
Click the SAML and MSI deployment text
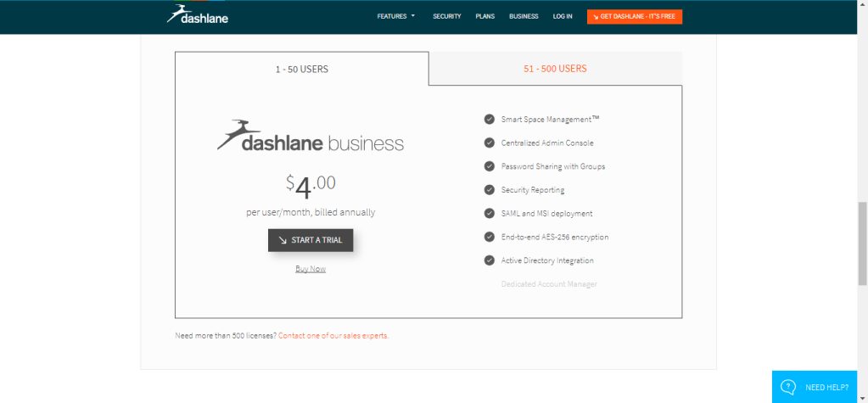click(x=547, y=213)
